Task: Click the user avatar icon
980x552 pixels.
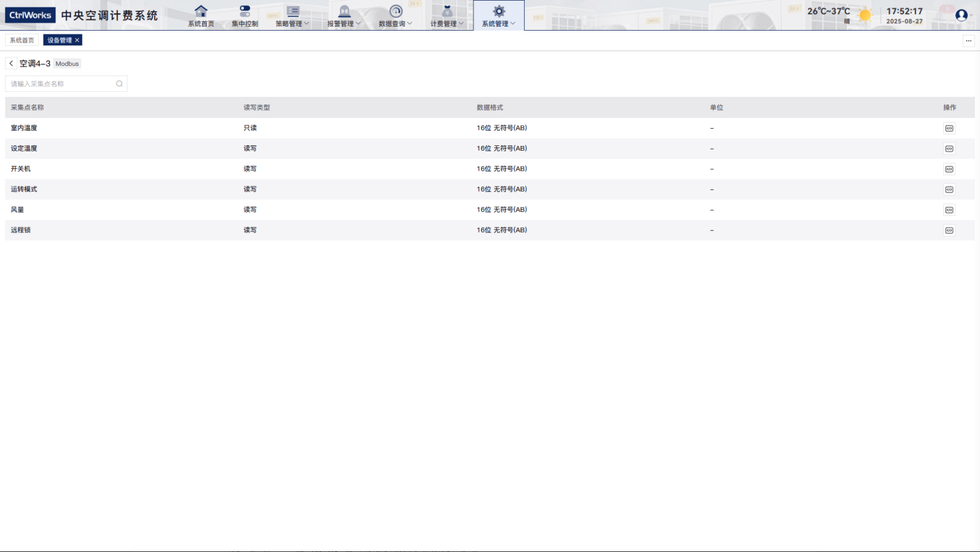Action: pos(961,15)
